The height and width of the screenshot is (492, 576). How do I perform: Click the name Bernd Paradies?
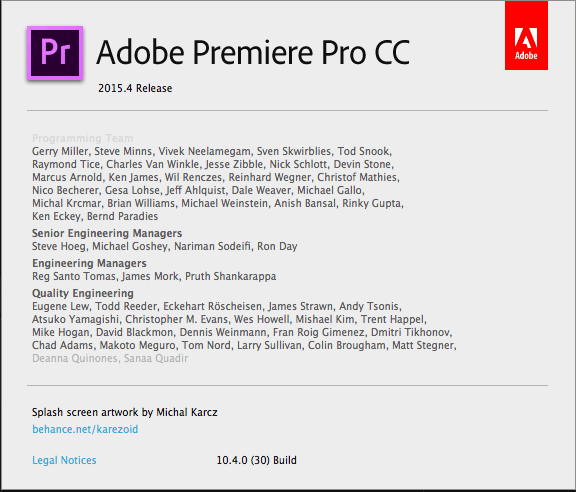coord(123,216)
